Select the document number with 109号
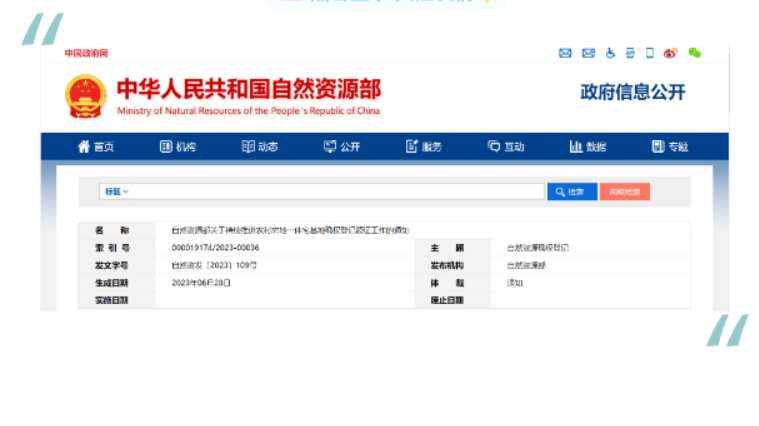Screen dimensions: 759x426 pyautogui.click(x=214, y=265)
